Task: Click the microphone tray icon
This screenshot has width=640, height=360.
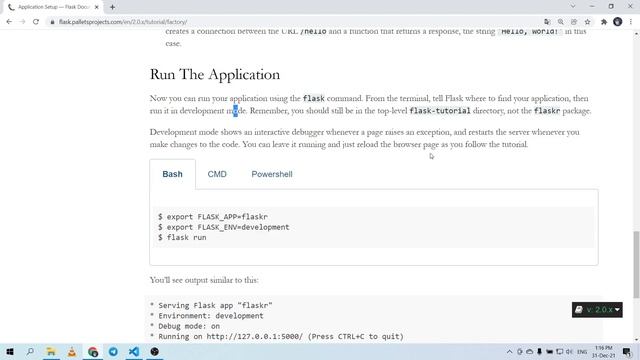Action: point(539,352)
